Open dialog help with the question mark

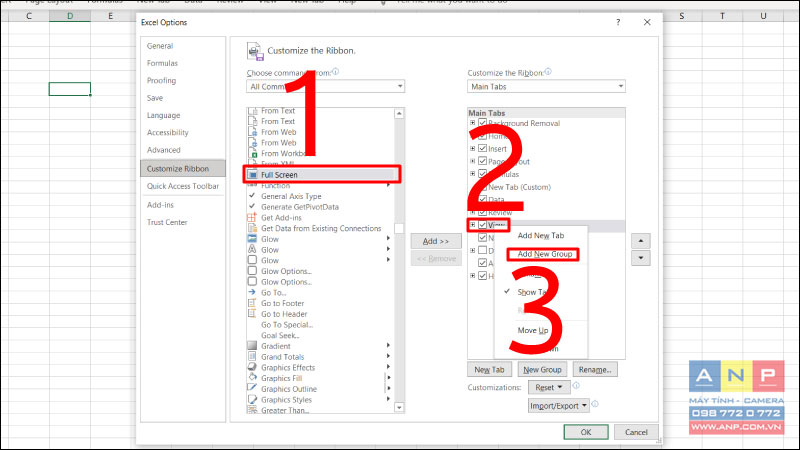coord(618,22)
